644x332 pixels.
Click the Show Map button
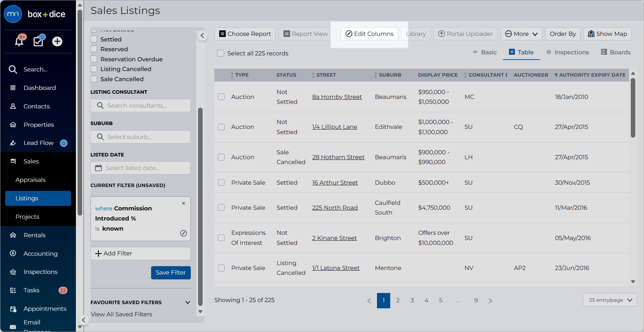click(607, 34)
